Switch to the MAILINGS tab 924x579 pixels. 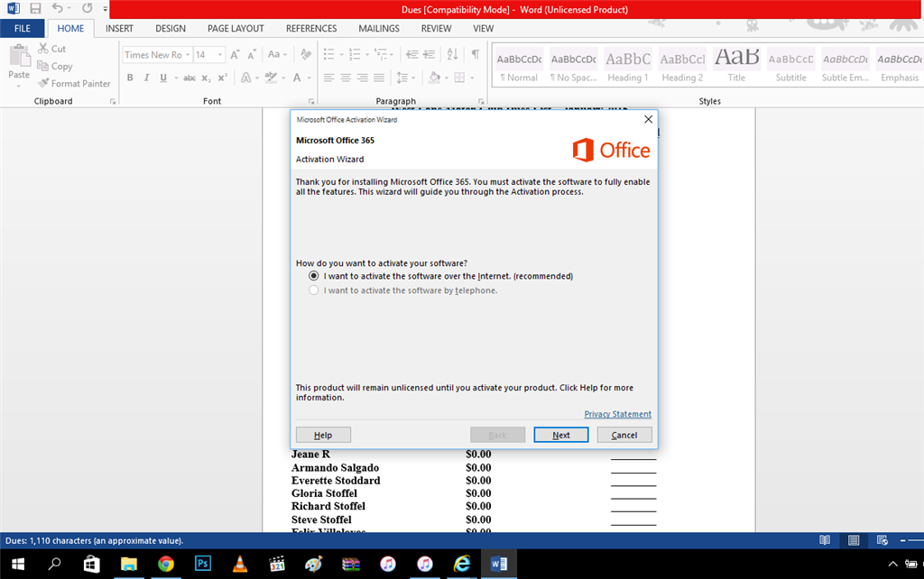tap(379, 28)
